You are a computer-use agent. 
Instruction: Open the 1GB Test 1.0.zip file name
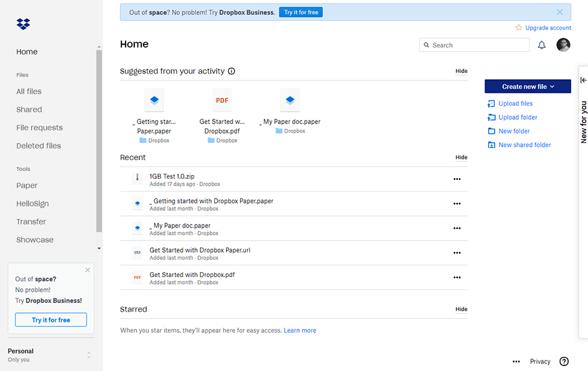click(171, 176)
